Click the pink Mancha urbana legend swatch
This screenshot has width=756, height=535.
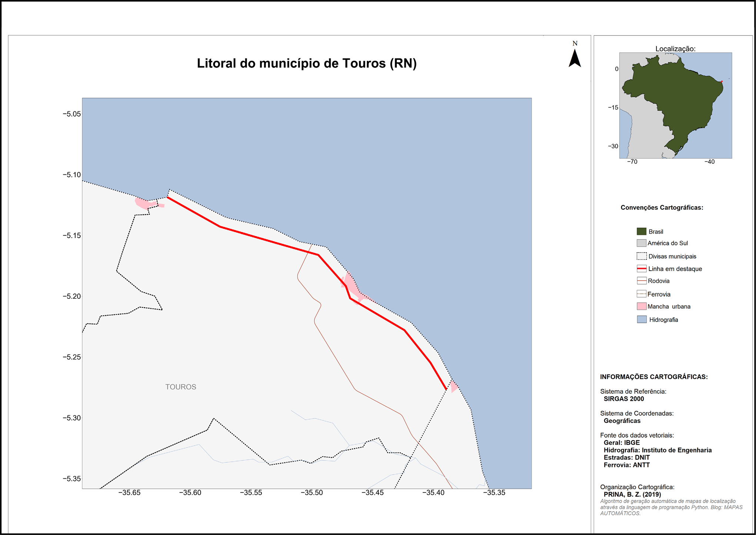[641, 307]
